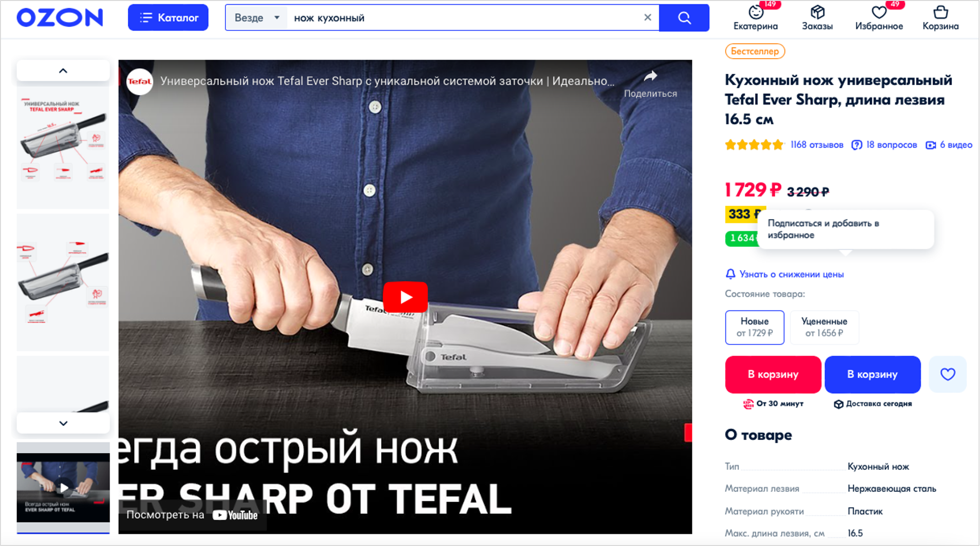This screenshot has height=546, width=980.
Task: Expand thumbnails with the down chevron
Action: point(63,423)
